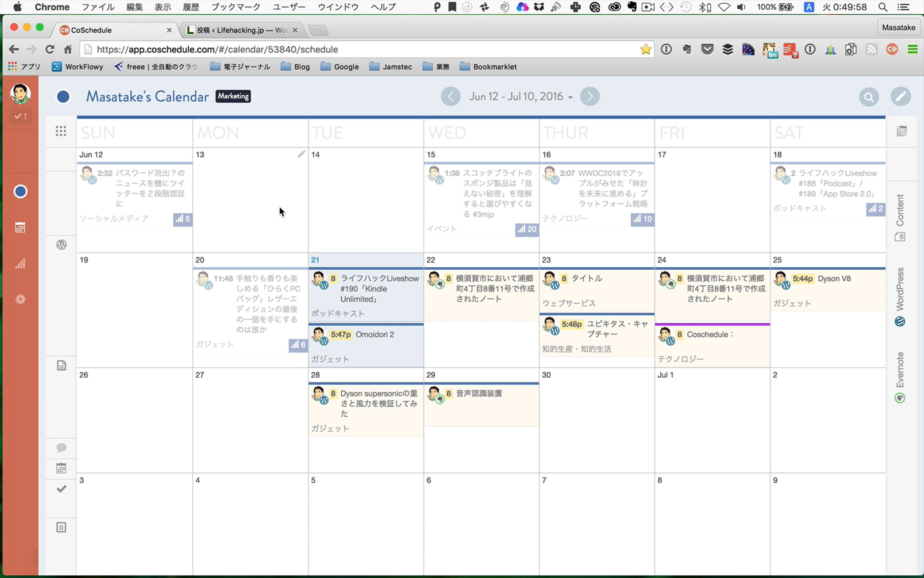This screenshot has width=924, height=578.
Task: Click the note list icon at bottom left column
Action: 62,527
